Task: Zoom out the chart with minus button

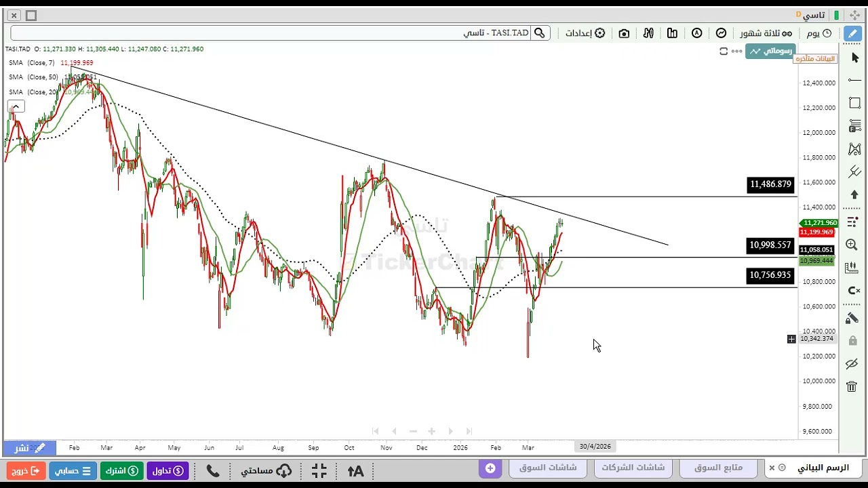Action: tap(413, 431)
